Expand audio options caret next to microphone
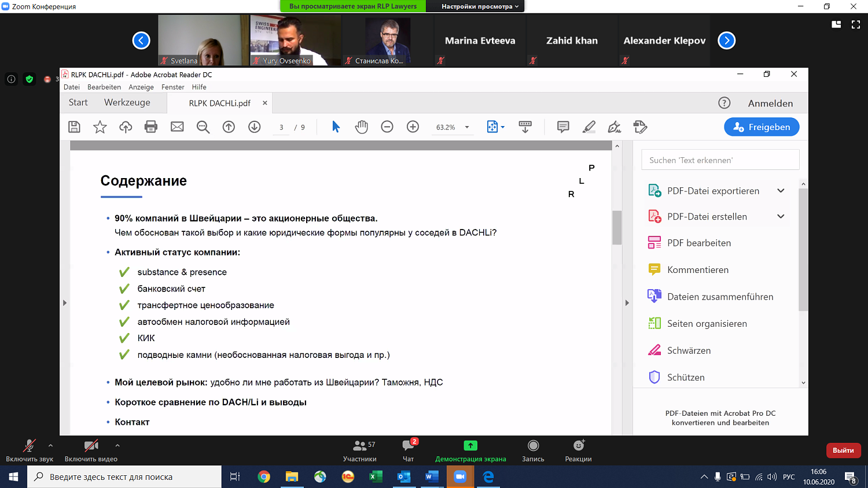Viewport: 868px width, 488px height. point(50,446)
